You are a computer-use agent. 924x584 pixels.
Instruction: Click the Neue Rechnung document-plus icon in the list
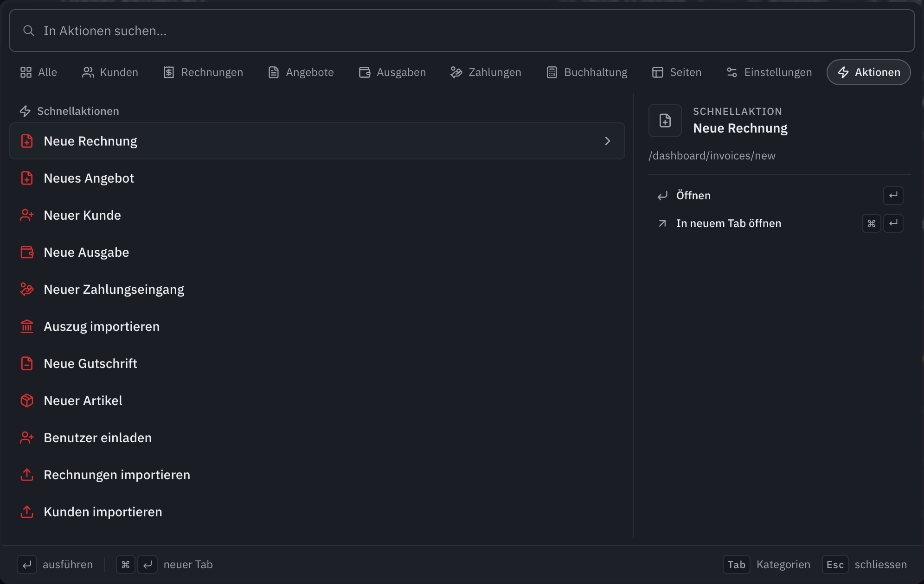click(27, 141)
